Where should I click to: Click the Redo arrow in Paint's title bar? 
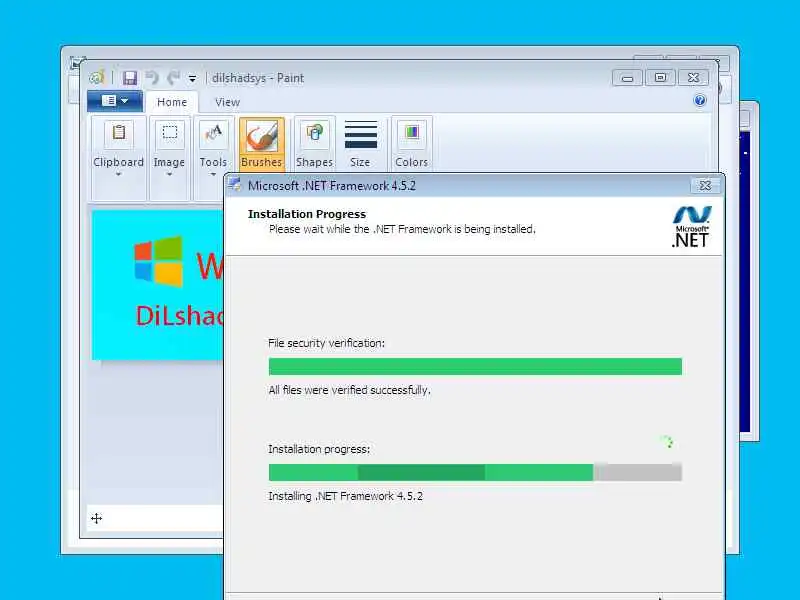[173, 78]
